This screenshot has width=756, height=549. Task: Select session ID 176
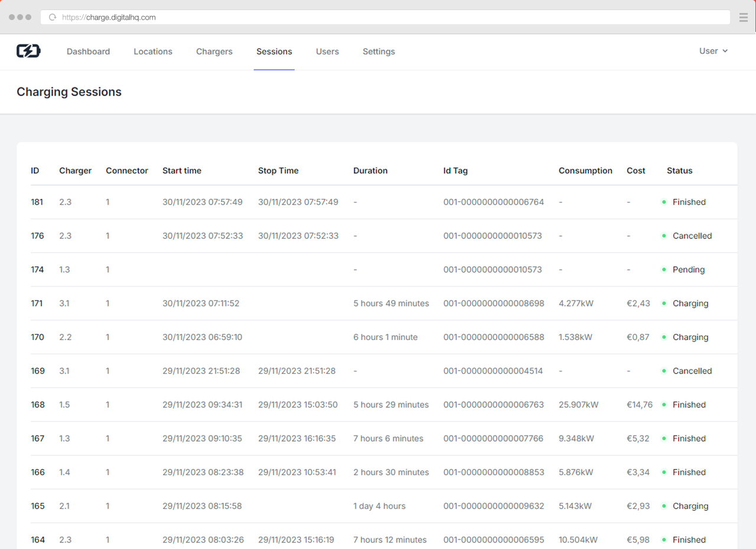click(x=38, y=236)
